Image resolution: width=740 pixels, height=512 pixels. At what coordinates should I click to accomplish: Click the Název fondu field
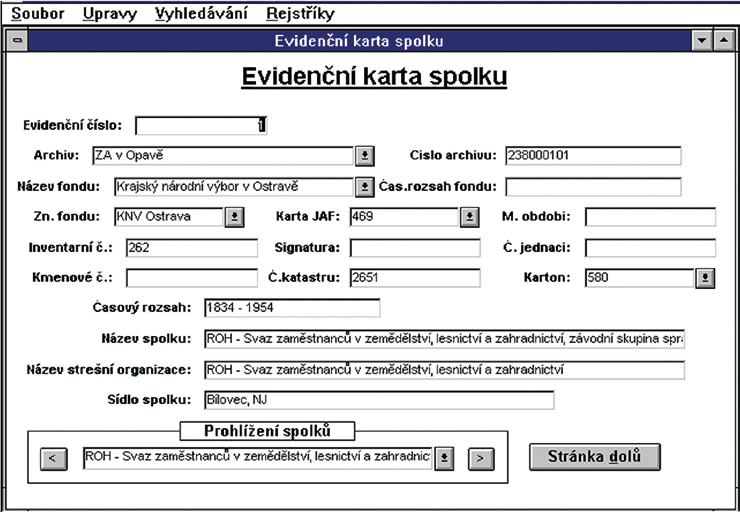click(x=234, y=187)
